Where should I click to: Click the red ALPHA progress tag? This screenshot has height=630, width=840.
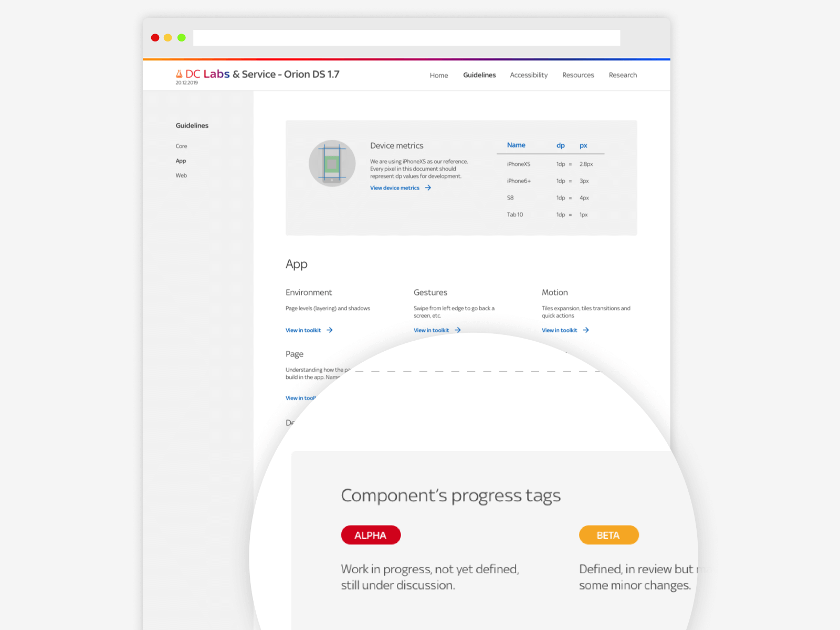click(371, 535)
